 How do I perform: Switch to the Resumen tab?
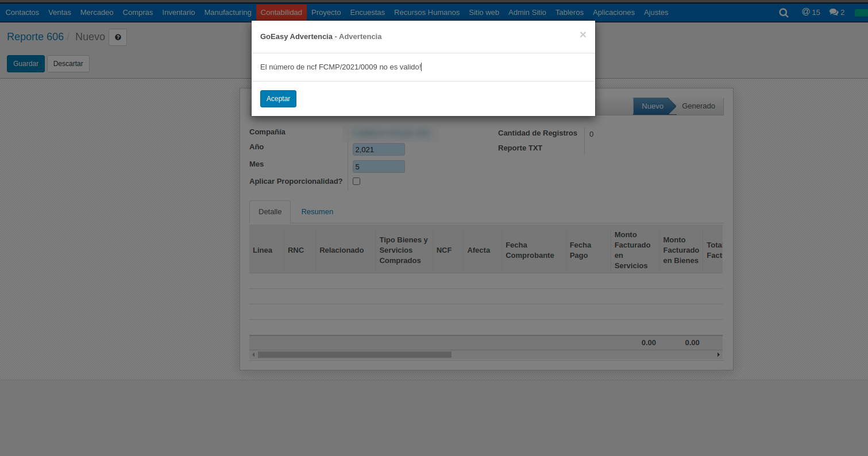click(317, 212)
